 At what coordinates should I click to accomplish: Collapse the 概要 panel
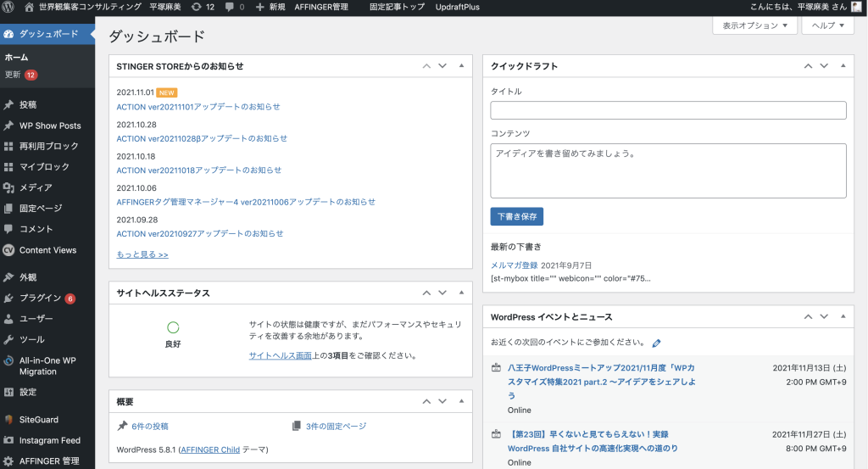(461, 401)
